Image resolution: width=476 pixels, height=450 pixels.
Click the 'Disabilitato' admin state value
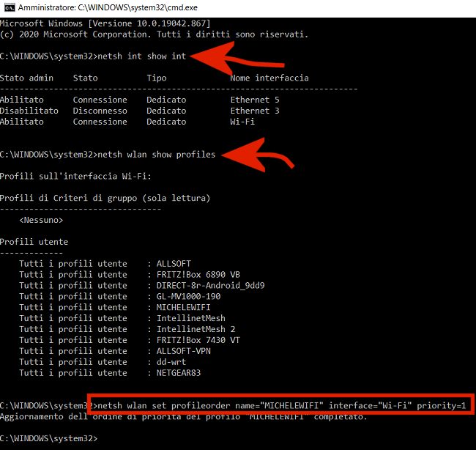click(29, 111)
